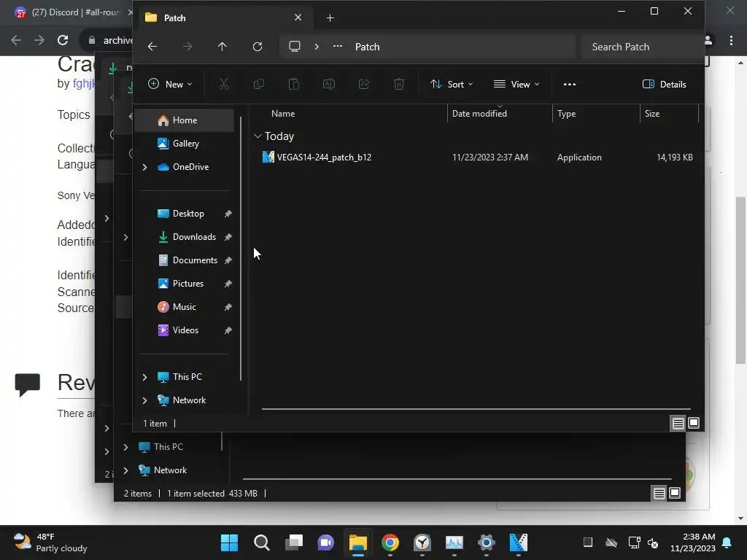
Task: Expand Network in the background Explorer window
Action: pos(125,470)
